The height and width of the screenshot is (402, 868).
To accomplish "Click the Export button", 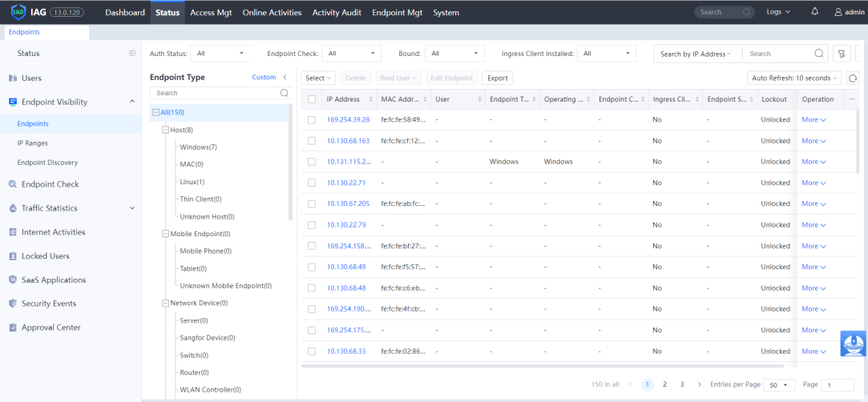I will point(497,78).
